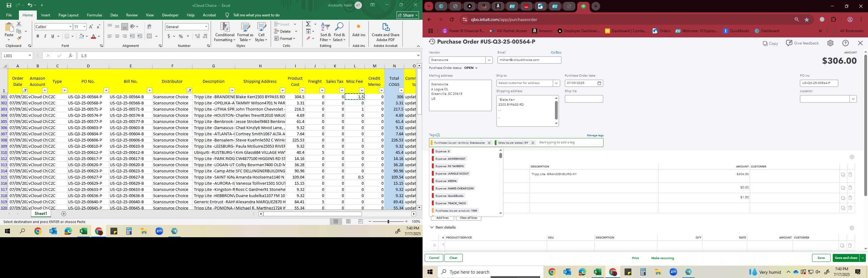
Task: Click the add new sheet plus icon
Action: click(64, 214)
